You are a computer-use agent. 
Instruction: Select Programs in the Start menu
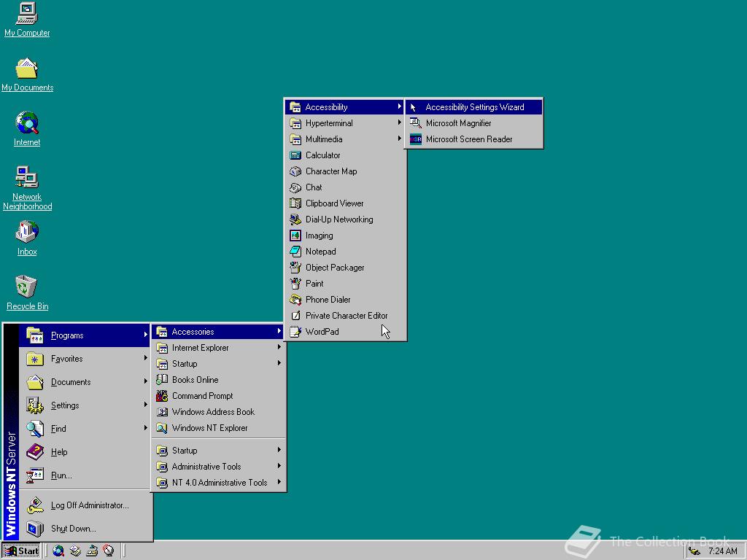pyautogui.click(x=86, y=335)
